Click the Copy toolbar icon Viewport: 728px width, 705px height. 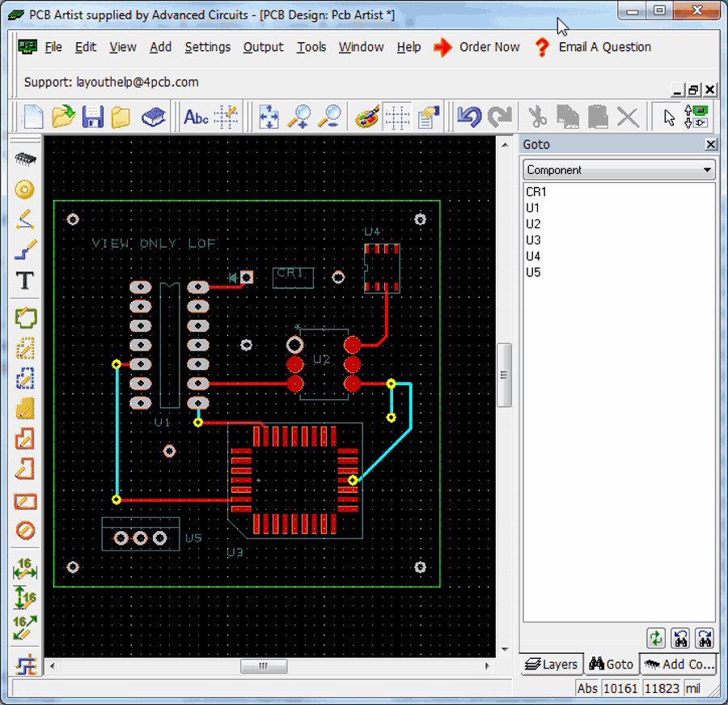coord(568,117)
